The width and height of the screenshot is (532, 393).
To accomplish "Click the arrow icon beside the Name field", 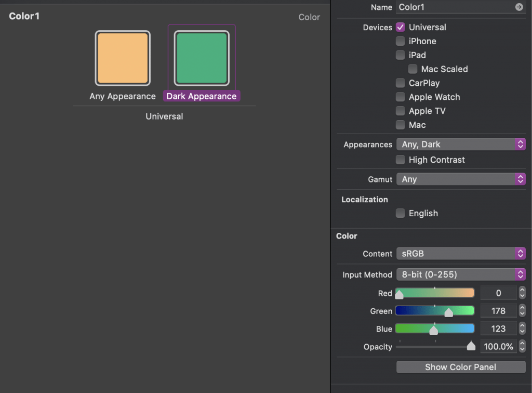I will click(519, 7).
